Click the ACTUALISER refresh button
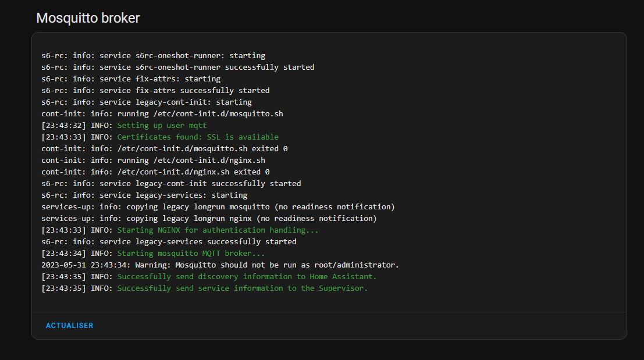644x360 pixels. pos(69,326)
